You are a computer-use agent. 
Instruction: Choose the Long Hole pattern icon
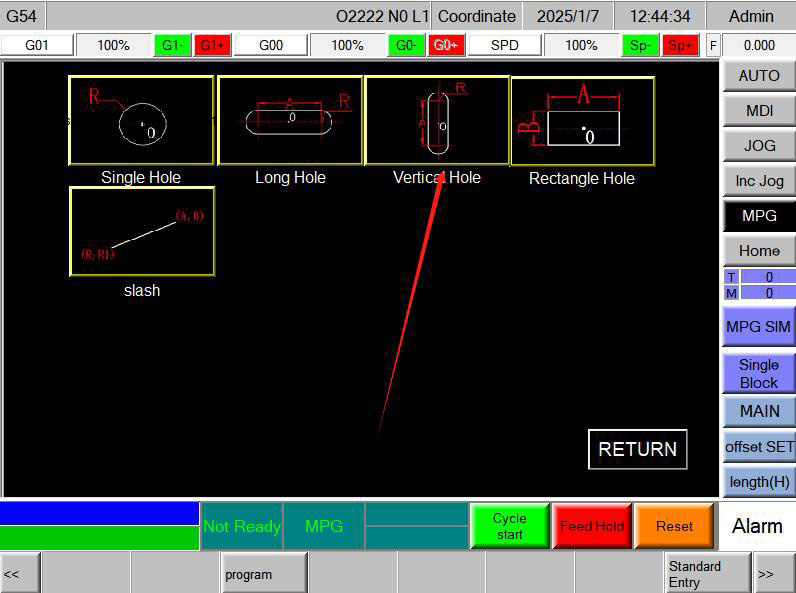[x=290, y=120]
